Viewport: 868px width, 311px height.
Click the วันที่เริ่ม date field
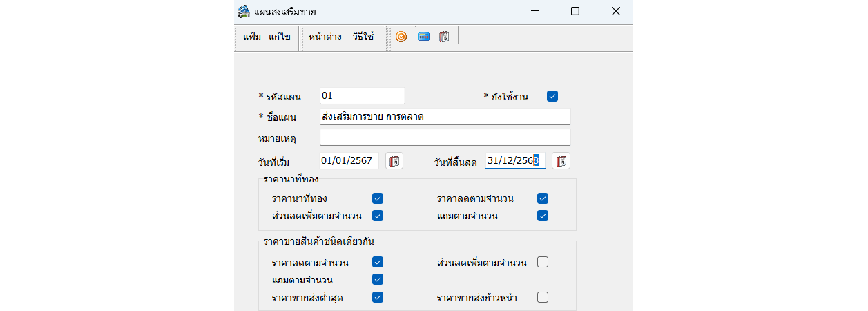tap(349, 160)
